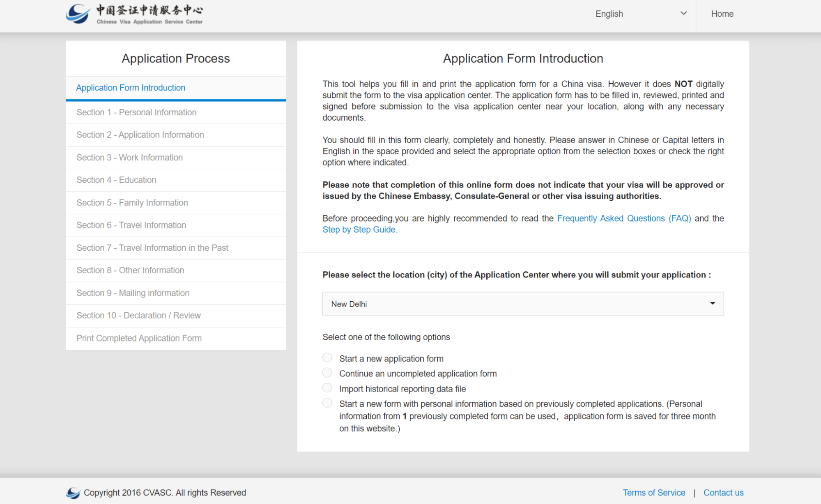Image resolution: width=821 pixels, height=504 pixels.
Task: Open Terms of Service link
Action: pyautogui.click(x=653, y=493)
